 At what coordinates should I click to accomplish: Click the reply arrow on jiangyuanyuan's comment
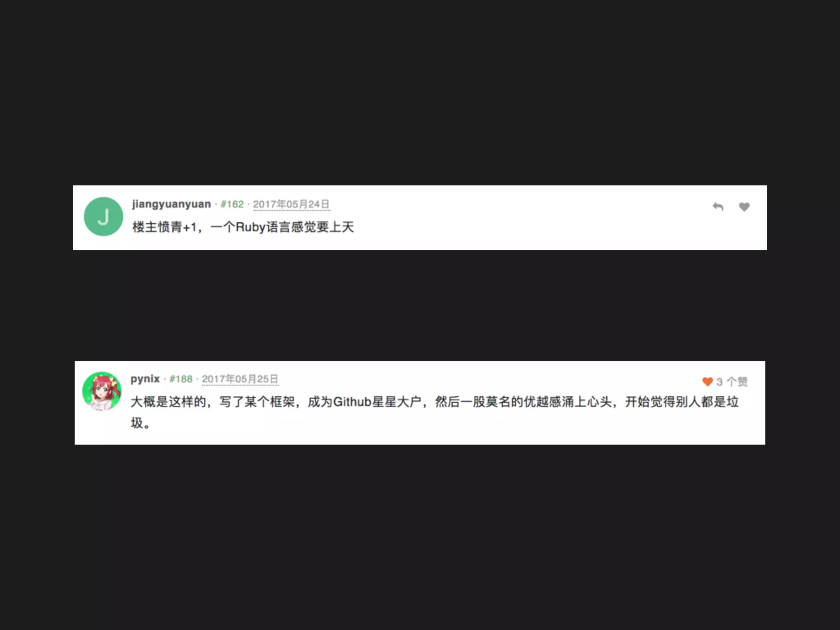coord(718,207)
